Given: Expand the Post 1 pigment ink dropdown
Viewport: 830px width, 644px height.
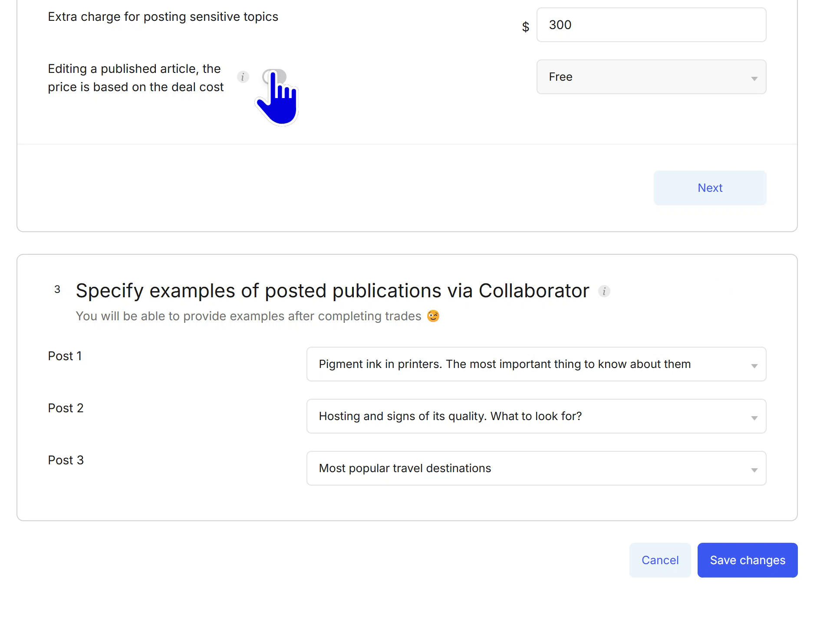Looking at the screenshot, I should pyautogui.click(x=536, y=365).
